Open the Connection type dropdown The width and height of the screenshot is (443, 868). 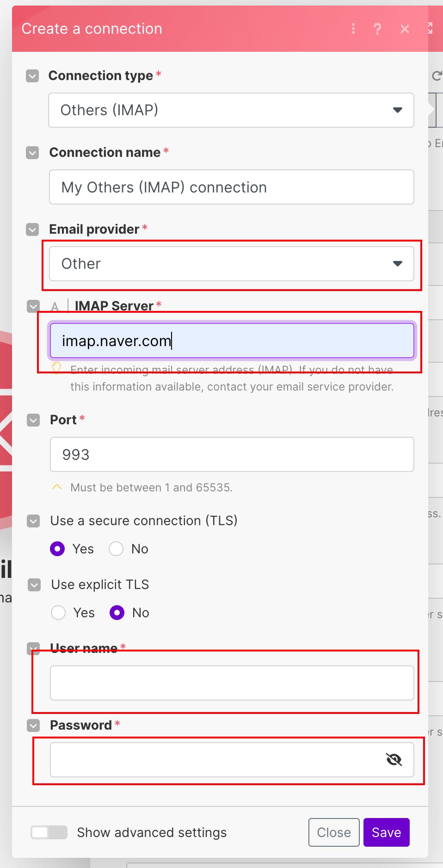231,110
